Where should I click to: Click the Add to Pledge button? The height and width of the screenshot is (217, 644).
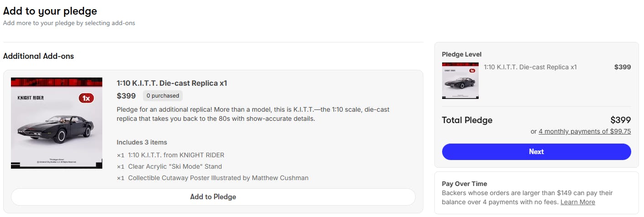tap(213, 197)
